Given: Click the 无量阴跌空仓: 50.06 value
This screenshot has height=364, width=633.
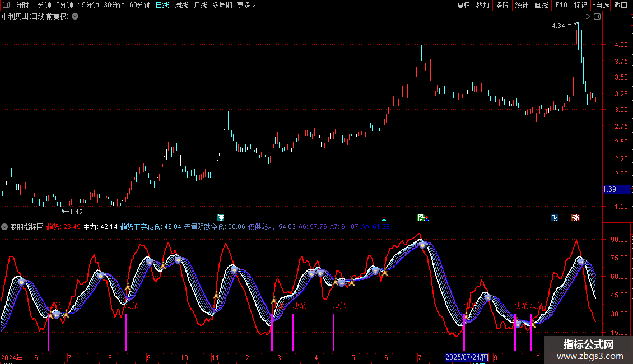Looking at the screenshot, I should point(215,227).
